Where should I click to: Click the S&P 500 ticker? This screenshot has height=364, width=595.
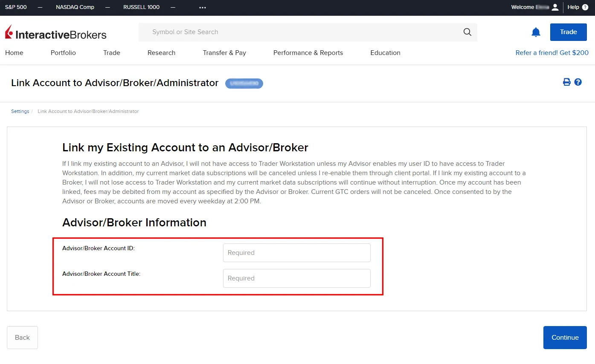pos(16,7)
